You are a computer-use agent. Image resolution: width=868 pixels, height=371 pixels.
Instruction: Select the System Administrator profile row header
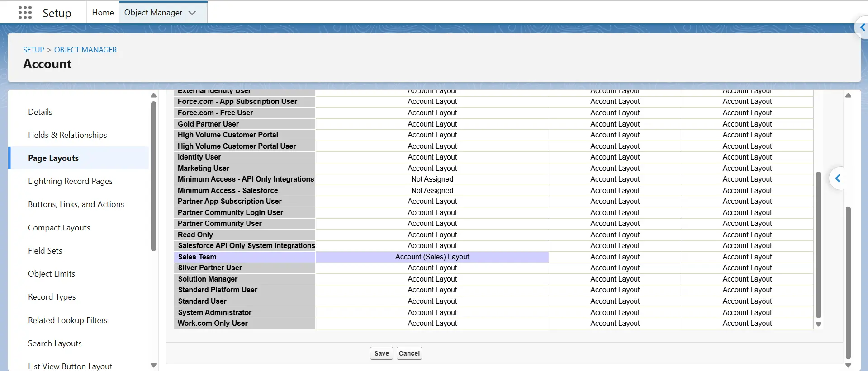[245, 312]
